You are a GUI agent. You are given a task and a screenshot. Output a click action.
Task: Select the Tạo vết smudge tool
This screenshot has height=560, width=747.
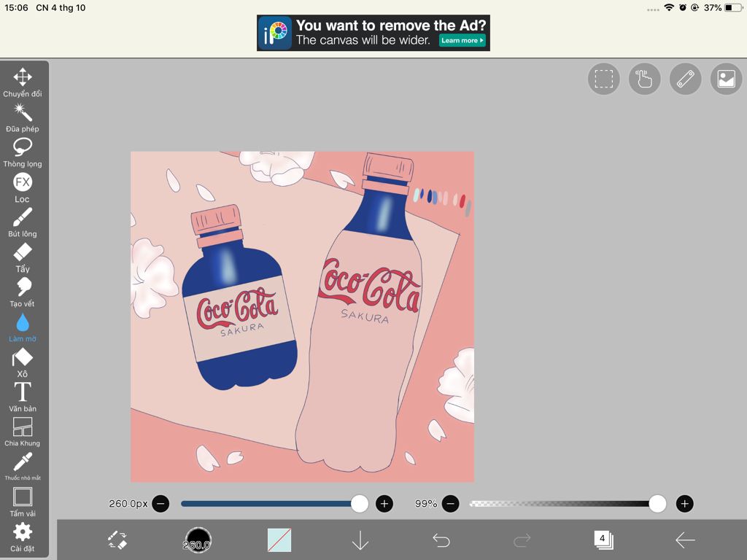pos(23,292)
